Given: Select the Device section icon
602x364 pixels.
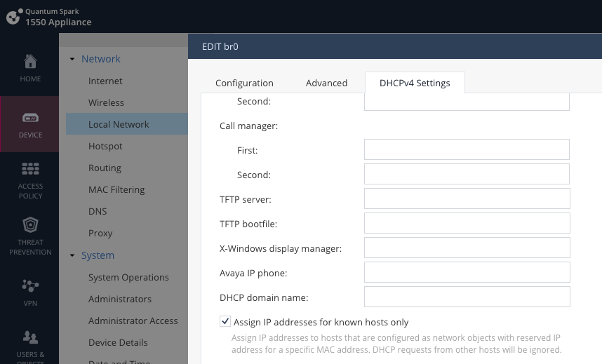Looking at the screenshot, I should click(30, 118).
